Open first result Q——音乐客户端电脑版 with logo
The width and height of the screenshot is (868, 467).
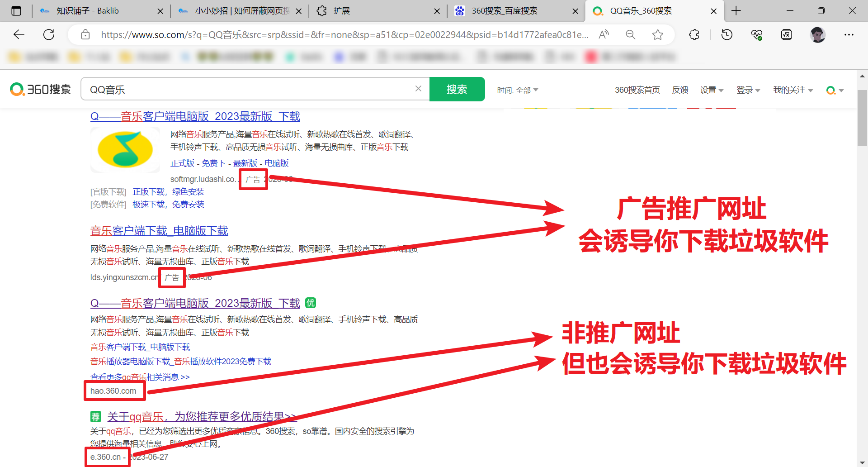(x=195, y=116)
